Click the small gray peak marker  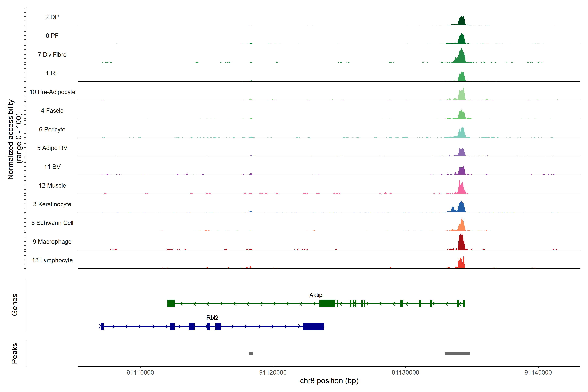[251, 353]
